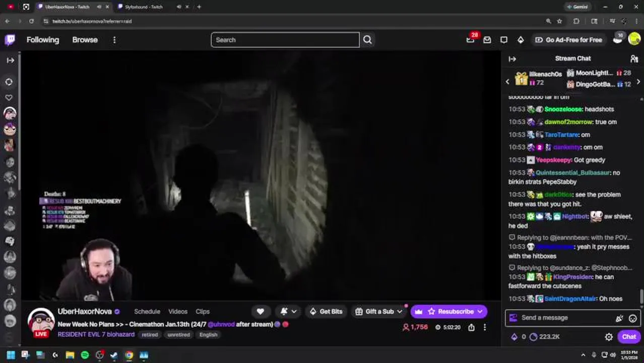Screen dimensions: 644x363
Task: Bookmark this page with star icon
Action: tap(559, 21)
